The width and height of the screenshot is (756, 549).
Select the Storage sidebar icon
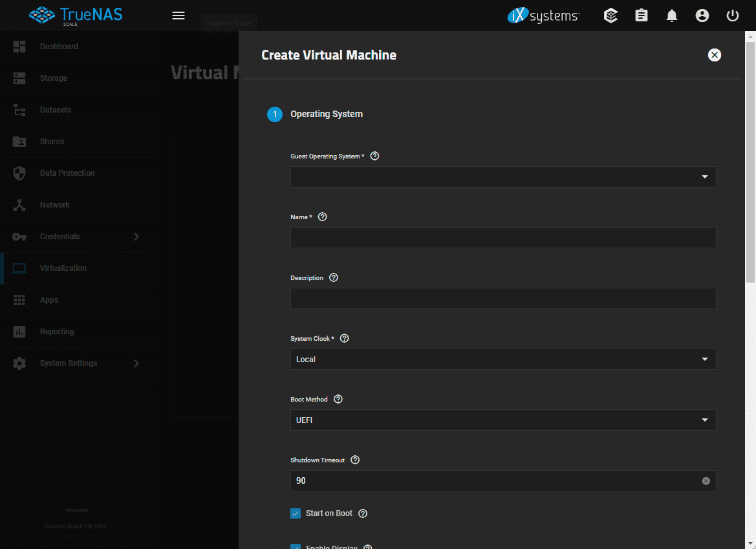54,78
